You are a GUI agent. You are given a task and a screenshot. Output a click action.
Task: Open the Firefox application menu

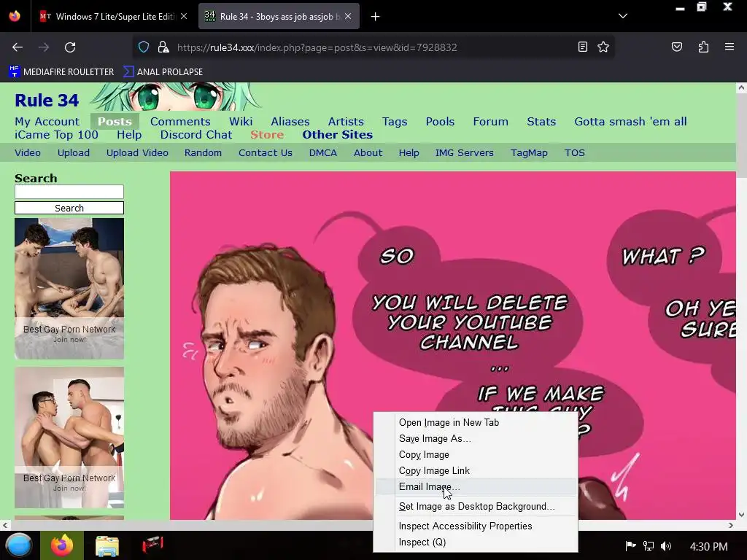tap(729, 47)
